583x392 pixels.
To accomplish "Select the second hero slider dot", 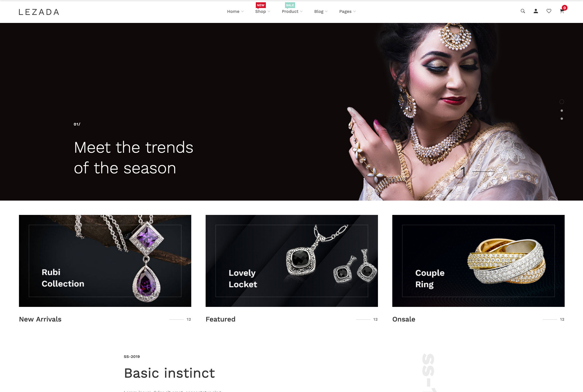I will [562, 111].
